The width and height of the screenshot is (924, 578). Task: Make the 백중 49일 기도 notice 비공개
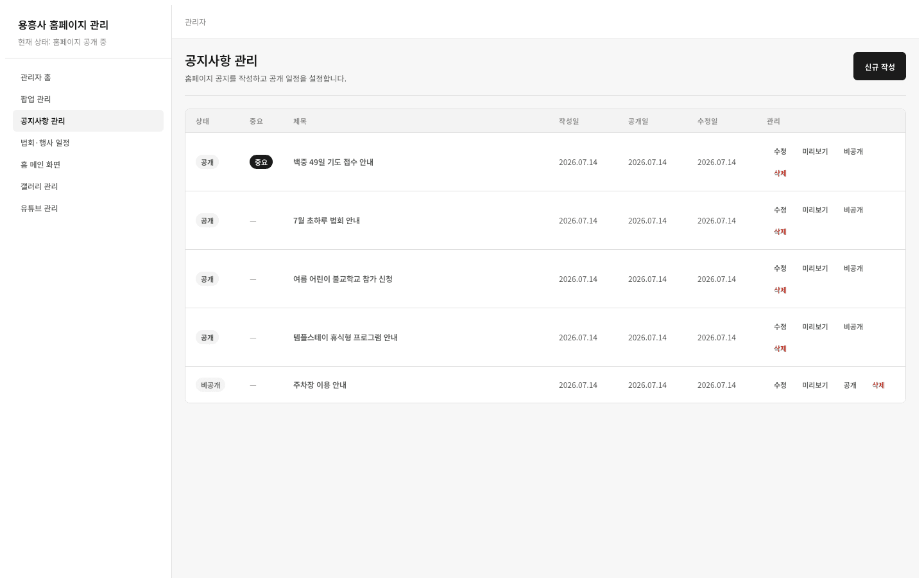[853, 152]
